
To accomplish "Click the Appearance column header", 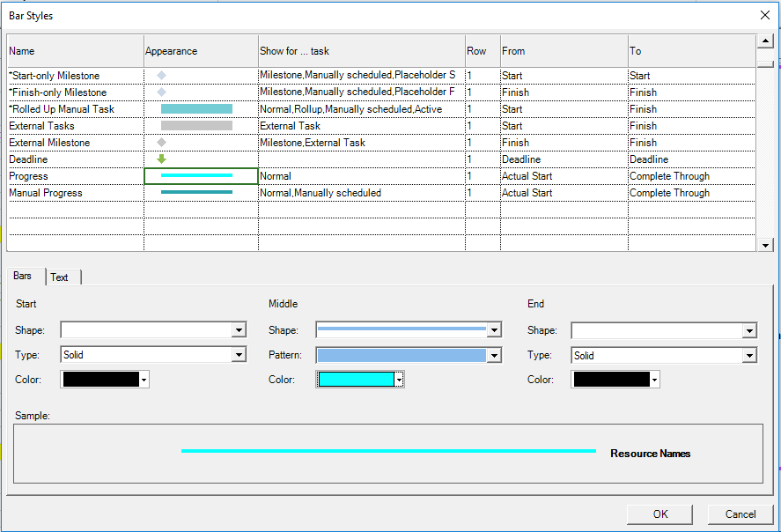I will point(202,51).
